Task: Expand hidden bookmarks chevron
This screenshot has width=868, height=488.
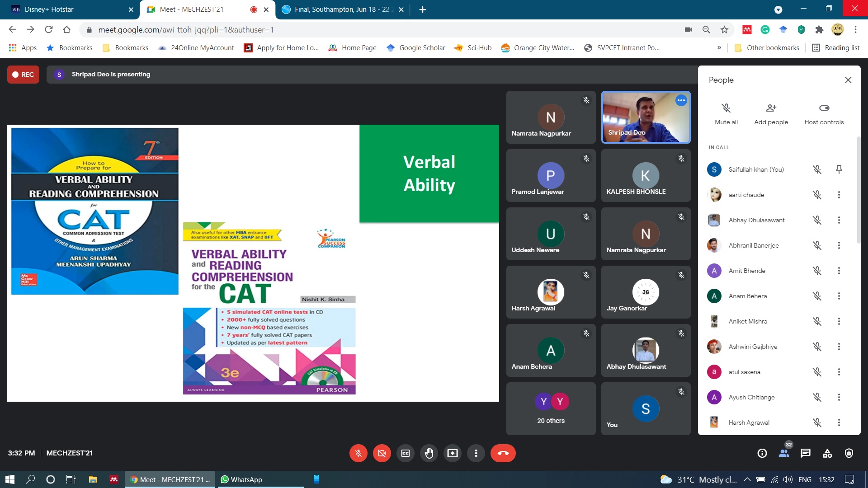Action: (x=719, y=48)
